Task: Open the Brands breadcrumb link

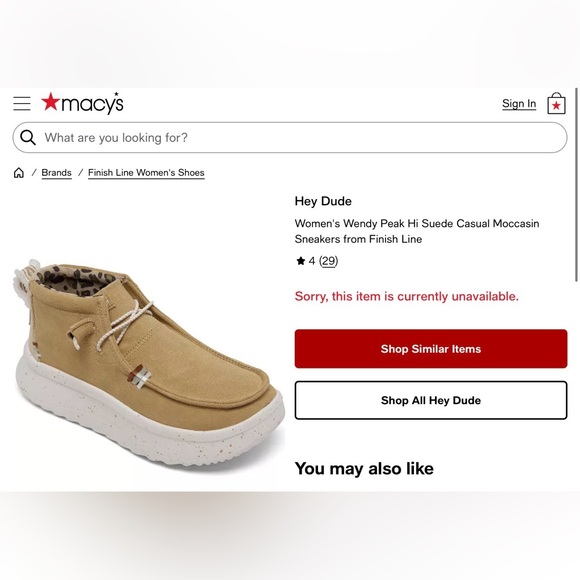Action: tap(56, 173)
